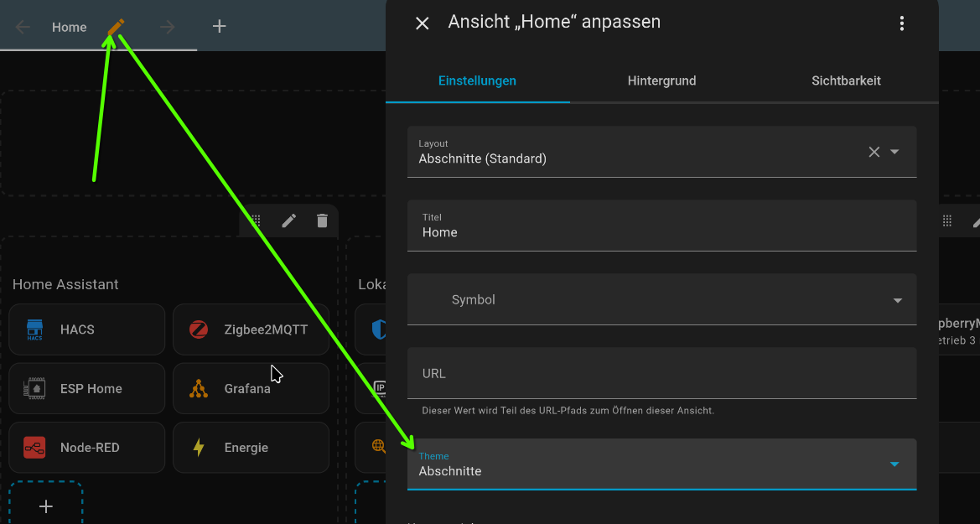Image resolution: width=980 pixels, height=524 pixels.
Task: Expand the Theme dropdown
Action: 894,464
